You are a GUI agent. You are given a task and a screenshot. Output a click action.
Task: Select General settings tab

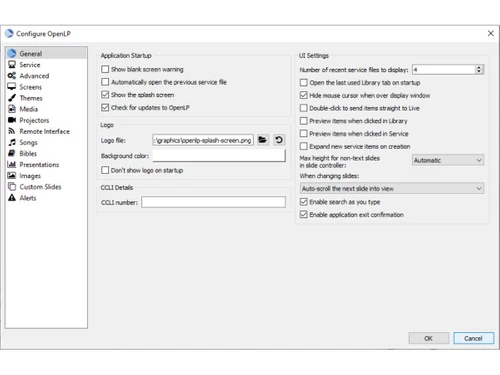click(x=46, y=53)
